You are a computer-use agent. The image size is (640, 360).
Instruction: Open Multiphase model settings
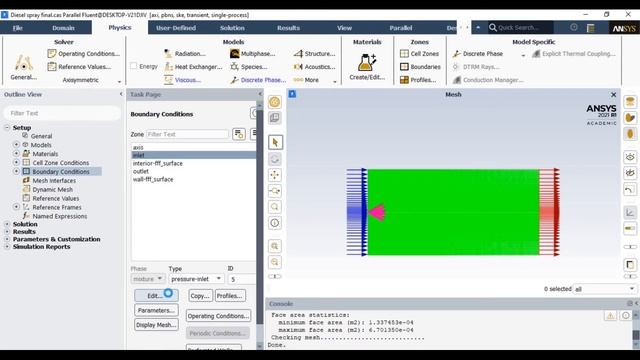253,53
